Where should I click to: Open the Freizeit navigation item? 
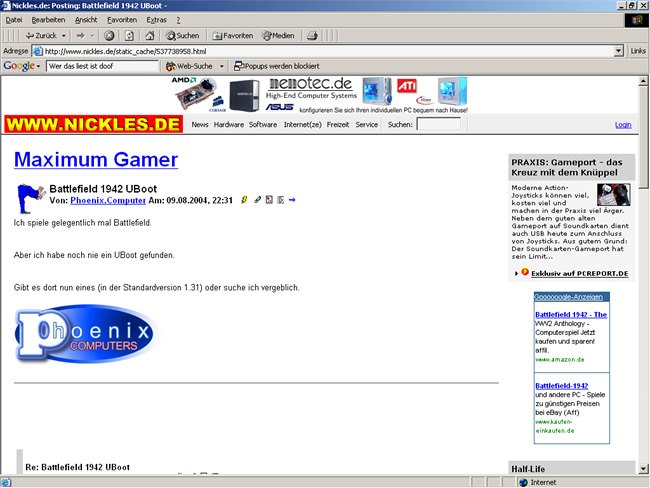pyautogui.click(x=338, y=124)
